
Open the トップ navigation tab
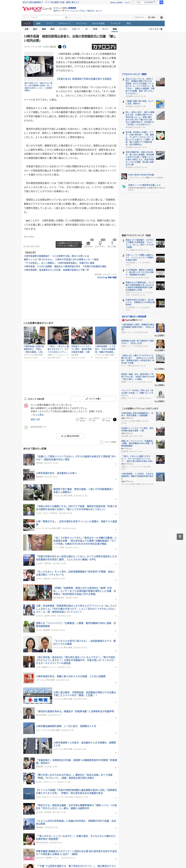tap(27, 24)
